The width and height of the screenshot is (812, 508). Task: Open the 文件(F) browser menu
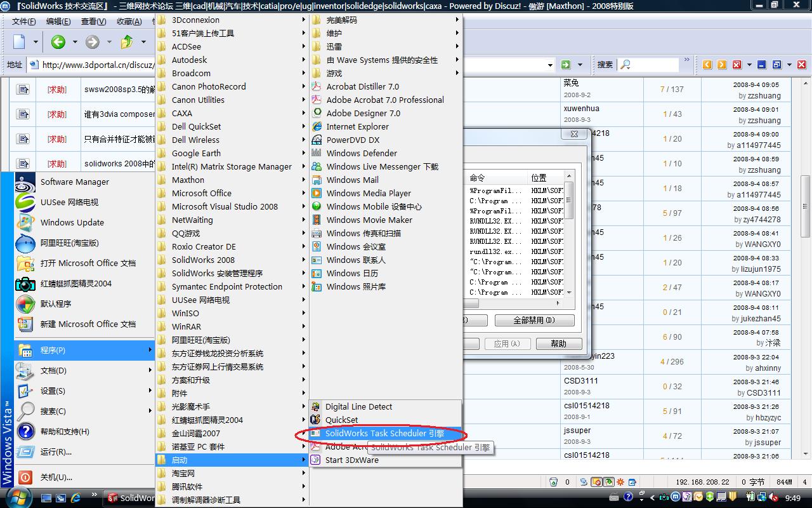(x=24, y=22)
